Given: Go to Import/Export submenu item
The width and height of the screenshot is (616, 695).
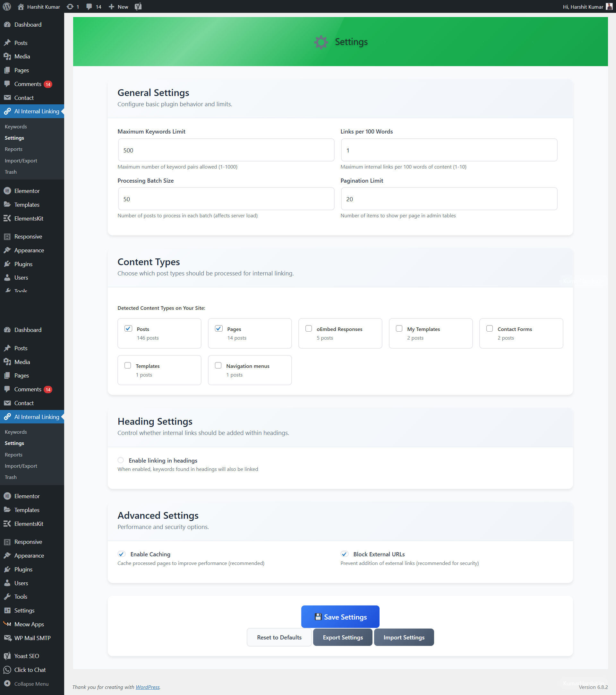Looking at the screenshot, I should pyautogui.click(x=21, y=161).
